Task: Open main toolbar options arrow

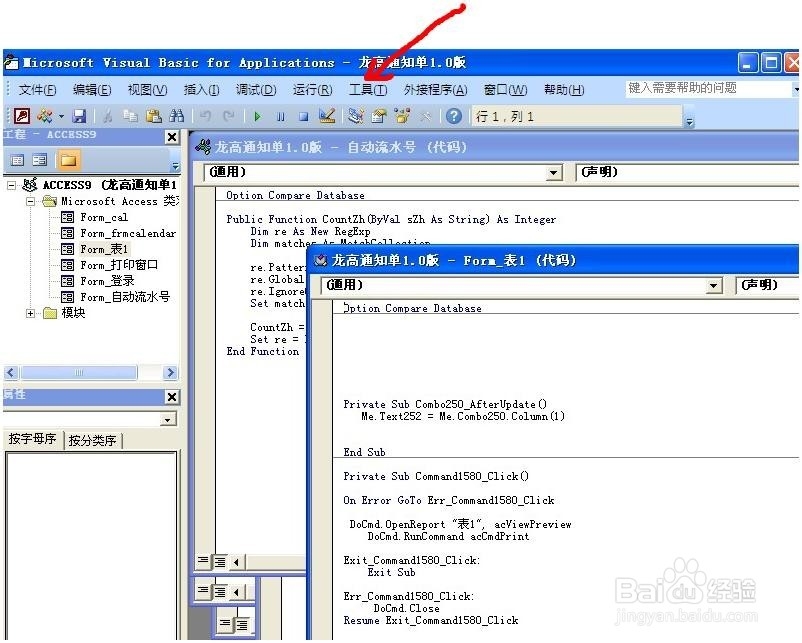Action: click(690, 122)
